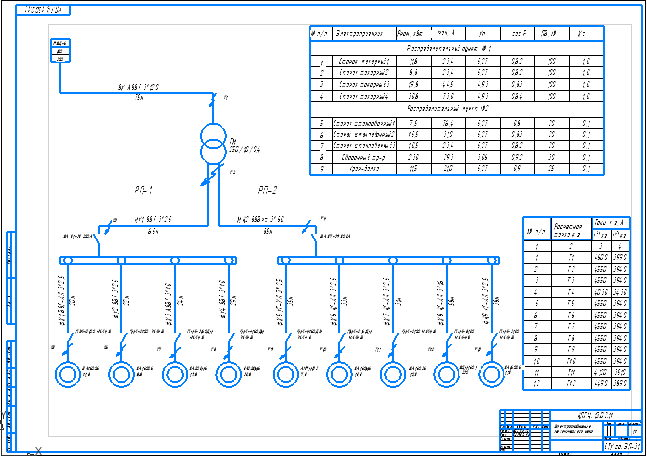Click the double-circle transformer symbol

click(213, 148)
